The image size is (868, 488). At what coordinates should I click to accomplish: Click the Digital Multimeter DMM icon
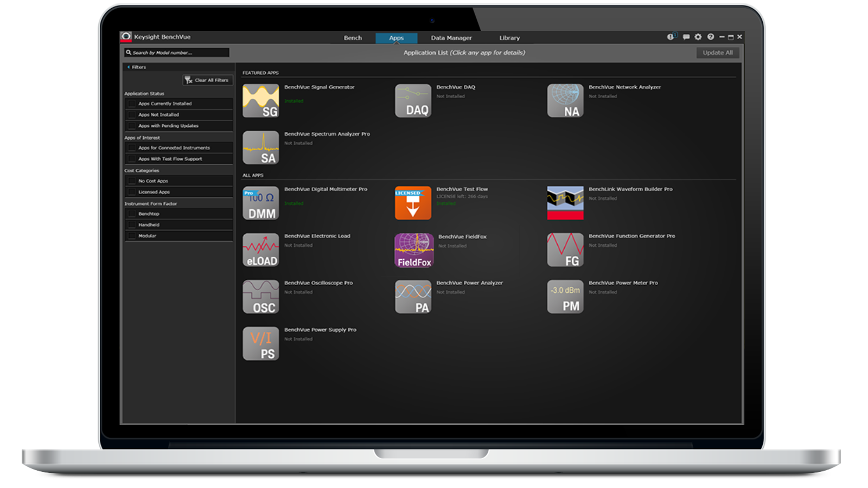(x=260, y=203)
